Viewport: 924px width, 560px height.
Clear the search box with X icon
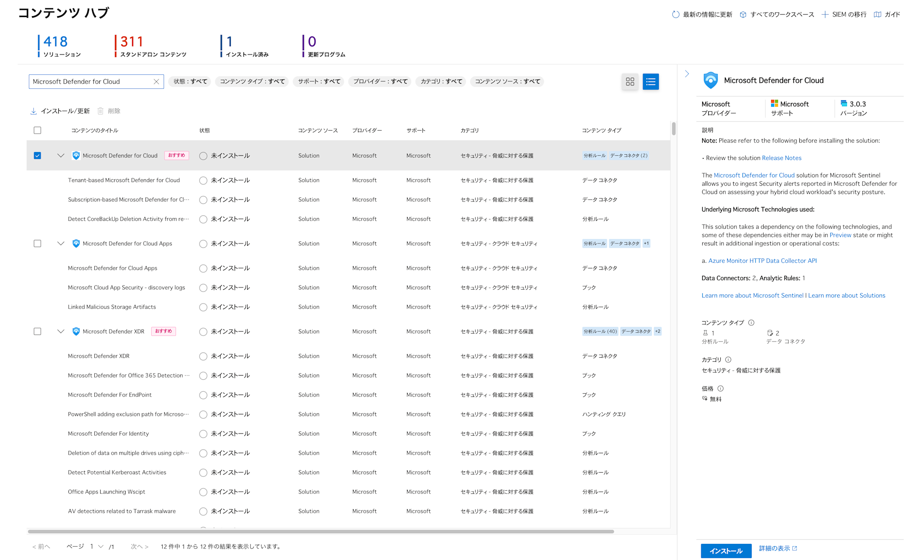(x=156, y=81)
